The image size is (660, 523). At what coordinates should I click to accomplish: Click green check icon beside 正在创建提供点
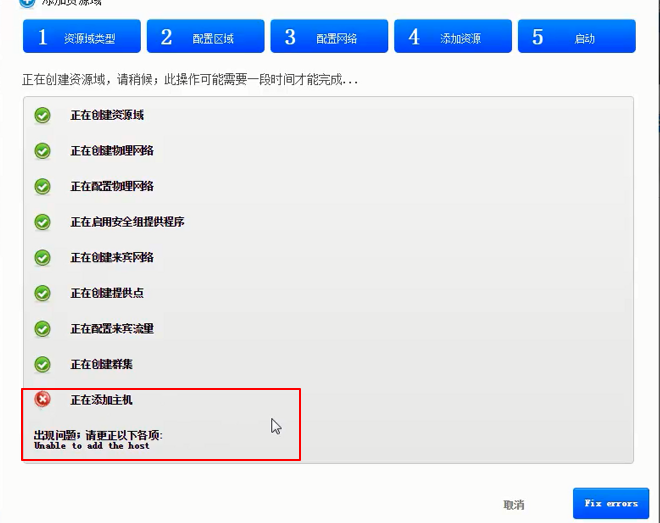point(42,293)
